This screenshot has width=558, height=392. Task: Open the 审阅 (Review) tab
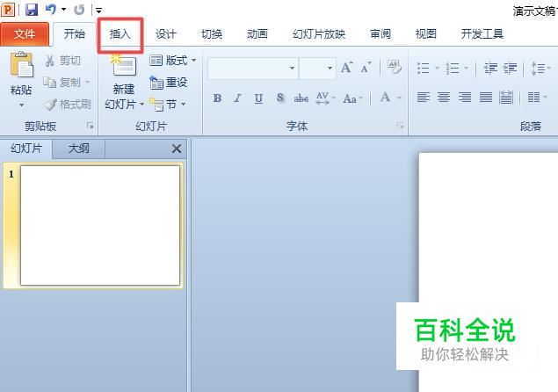pyautogui.click(x=380, y=34)
